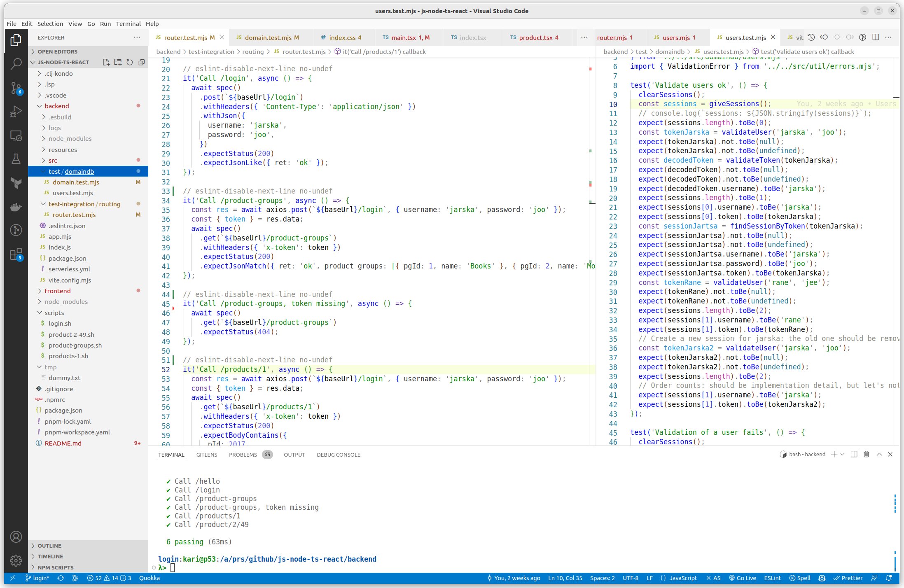Open notifications bell in status bar
Image resolution: width=904 pixels, height=588 pixels.
889,578
